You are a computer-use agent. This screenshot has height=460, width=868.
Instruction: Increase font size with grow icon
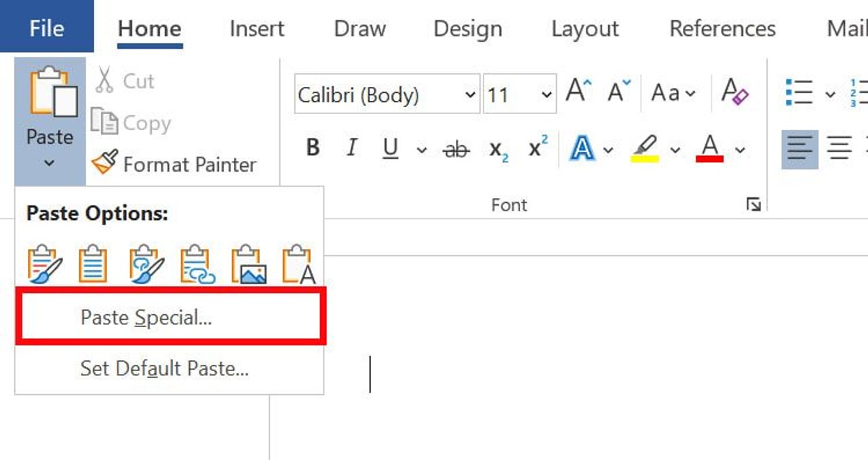coord(578,93)
